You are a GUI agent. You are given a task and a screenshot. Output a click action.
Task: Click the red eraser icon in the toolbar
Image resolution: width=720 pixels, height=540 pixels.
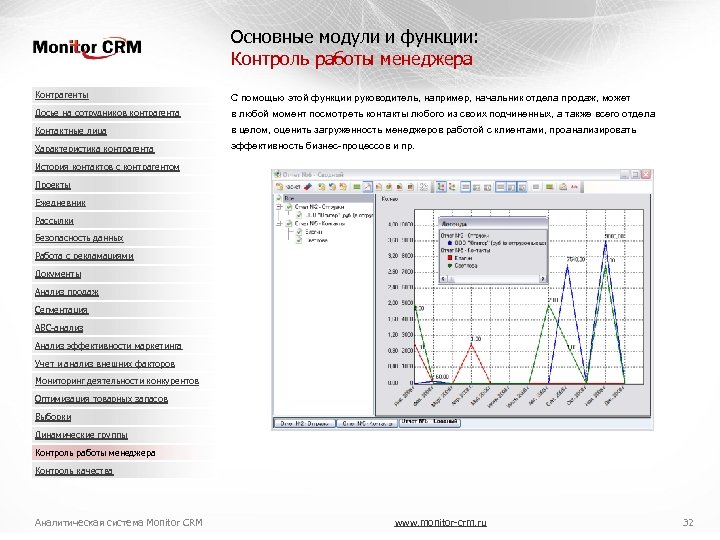pyautogui.click(x=308, y=187)
